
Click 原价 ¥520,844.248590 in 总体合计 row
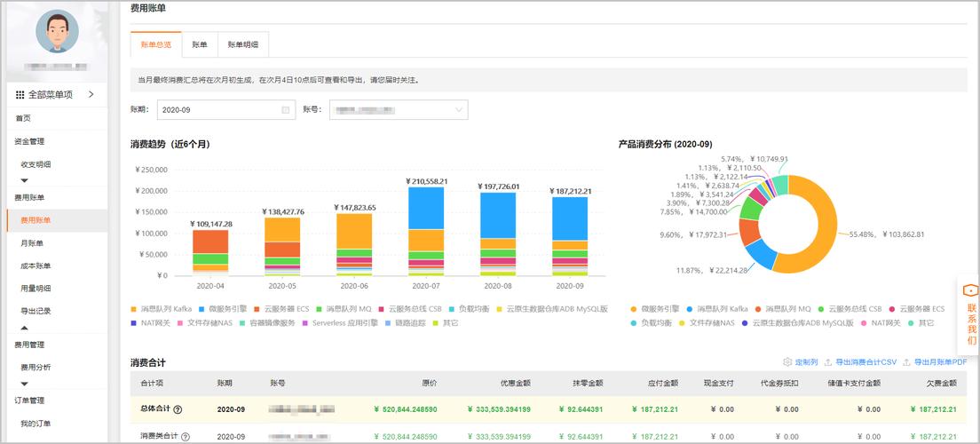click(405, 409)
